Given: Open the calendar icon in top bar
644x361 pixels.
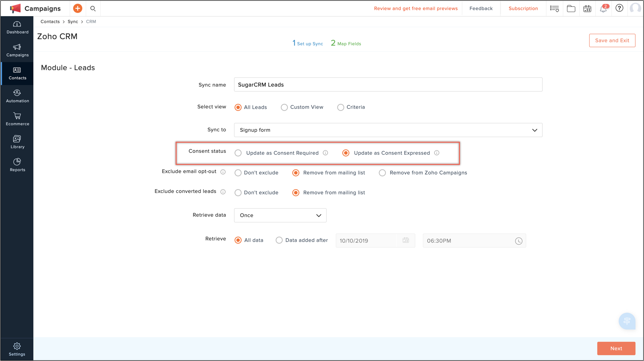Looking at the screenshot, I should point(587,8).
